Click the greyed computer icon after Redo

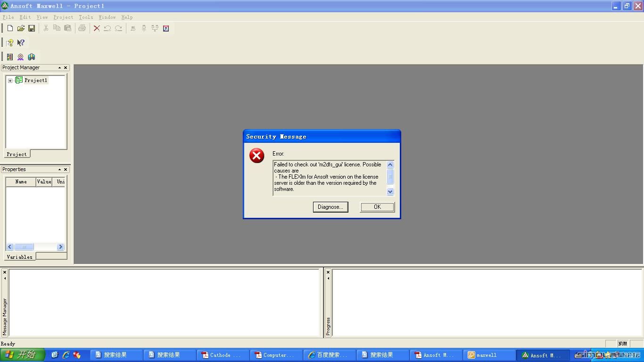(x=133, y=28)
